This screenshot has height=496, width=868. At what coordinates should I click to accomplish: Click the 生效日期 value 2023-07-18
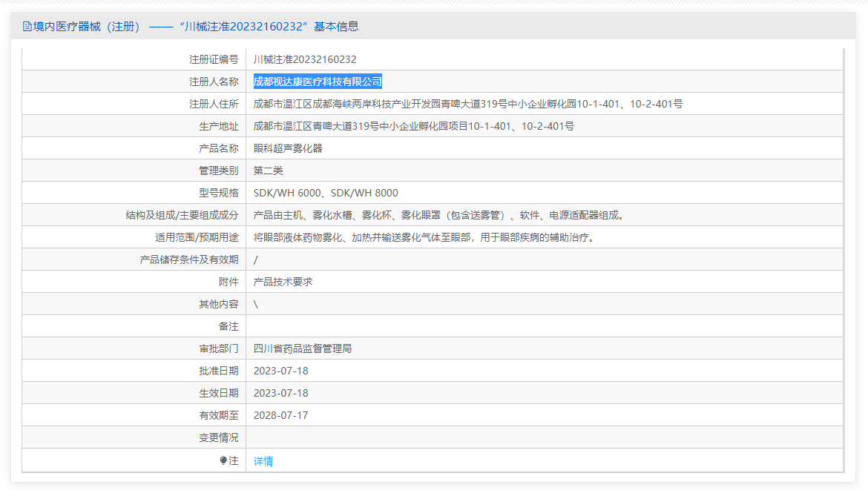coord(280,393)
